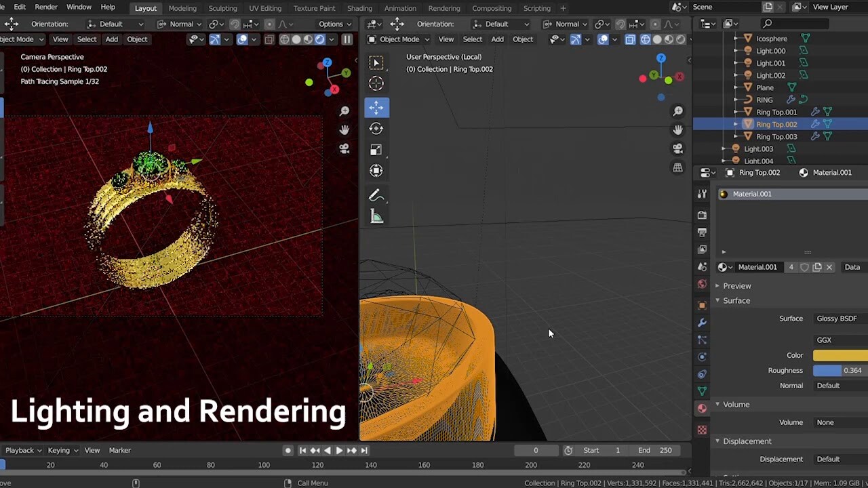
Task: Click the Data button in the material panel
Action: (x=852, y=267)
